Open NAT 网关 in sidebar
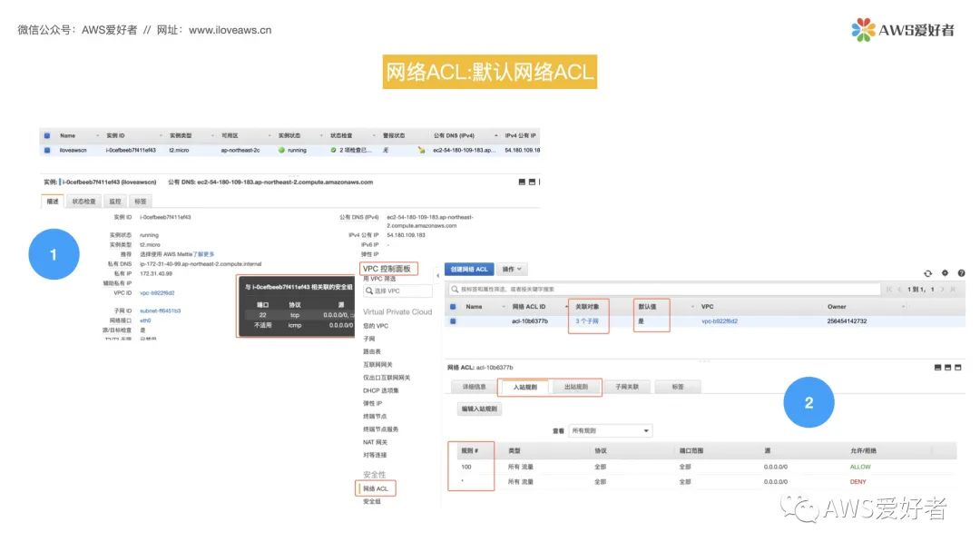Viewport: 980px width, 552px height. pyautogui.click(x=375, y=443)
